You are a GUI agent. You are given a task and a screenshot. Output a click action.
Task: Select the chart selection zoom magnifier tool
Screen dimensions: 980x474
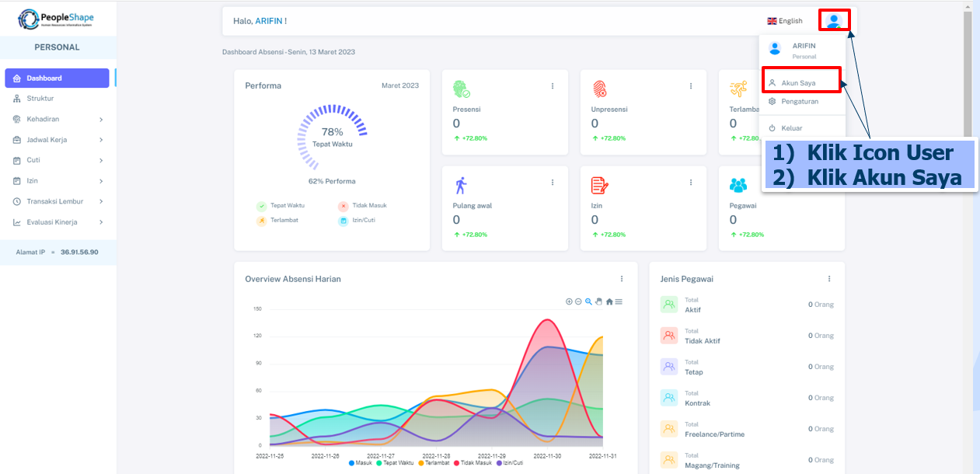tap(589, 301)
